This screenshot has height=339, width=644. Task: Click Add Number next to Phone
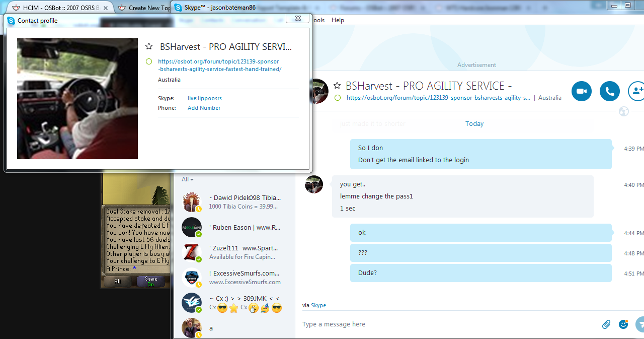pyautogui.click(x=204, y=108)
